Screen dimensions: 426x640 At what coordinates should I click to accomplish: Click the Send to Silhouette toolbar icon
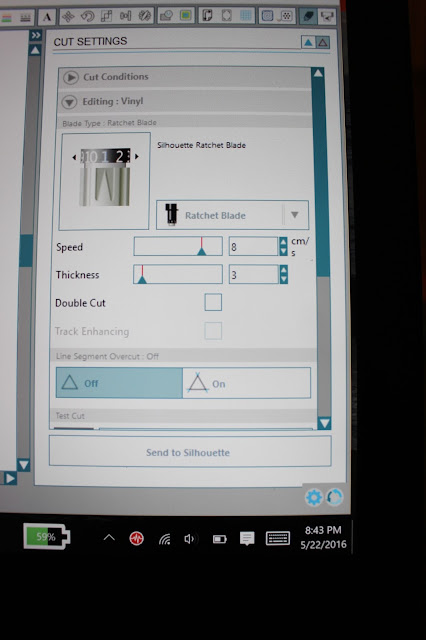327,16
